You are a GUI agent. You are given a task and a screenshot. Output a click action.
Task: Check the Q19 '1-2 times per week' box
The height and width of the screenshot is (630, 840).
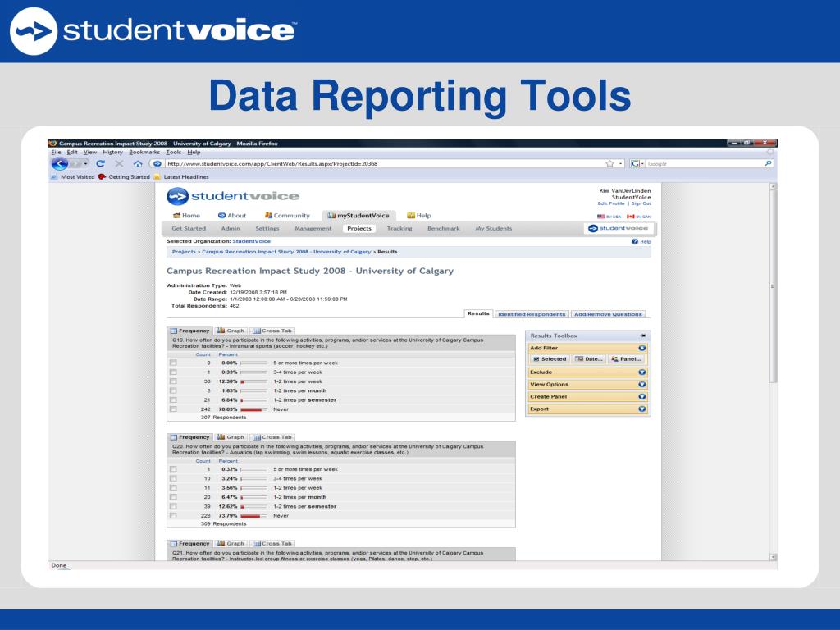(173, 381)
